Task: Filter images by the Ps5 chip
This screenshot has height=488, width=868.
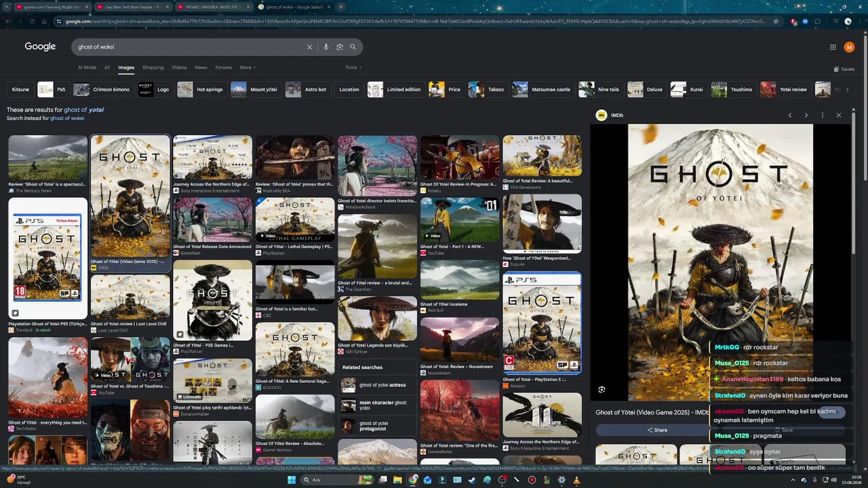Action: click(x=53, y=89)
